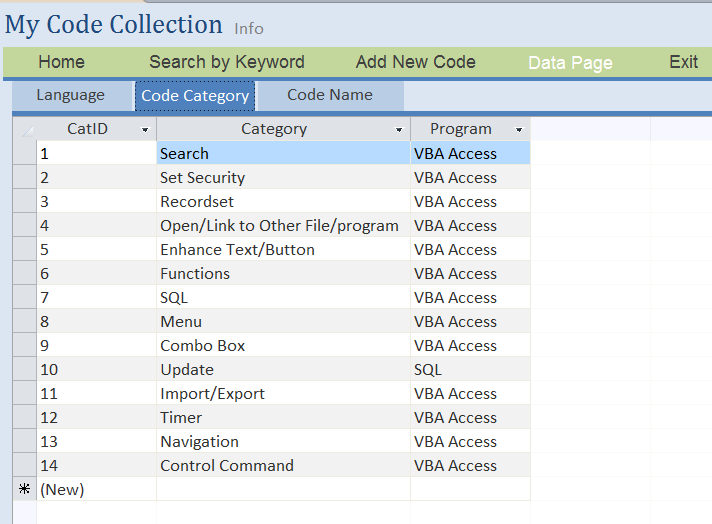Open the Data Page navigation item
This screenshot has height=524, width=712.
point(570,63)
